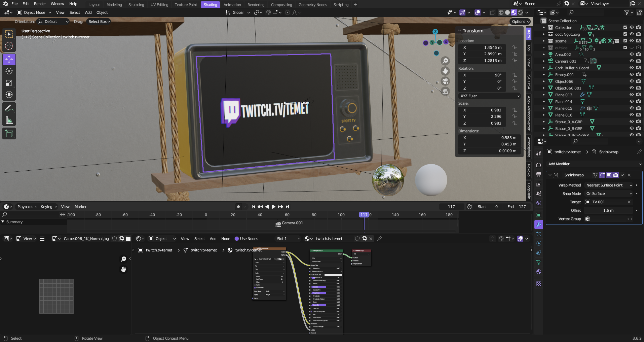Open Wrap Method dropdown
This screenshot has width=644, height=342.
(x=609, y=185)
